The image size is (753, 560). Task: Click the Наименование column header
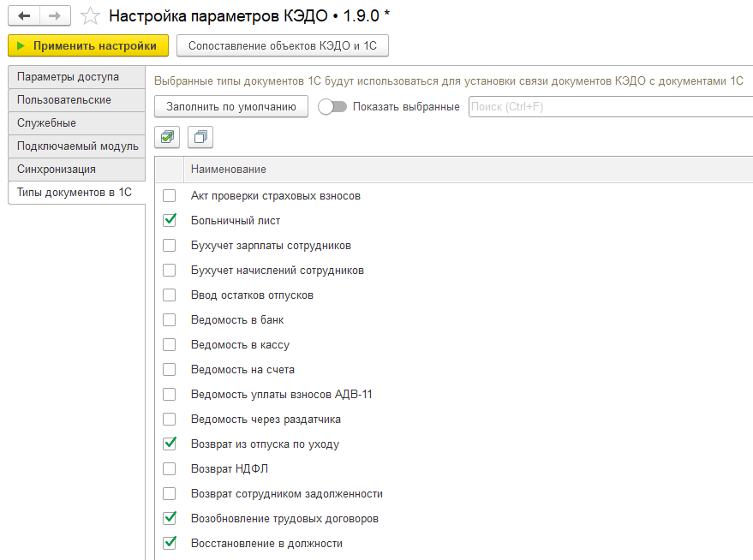[229, 170]
